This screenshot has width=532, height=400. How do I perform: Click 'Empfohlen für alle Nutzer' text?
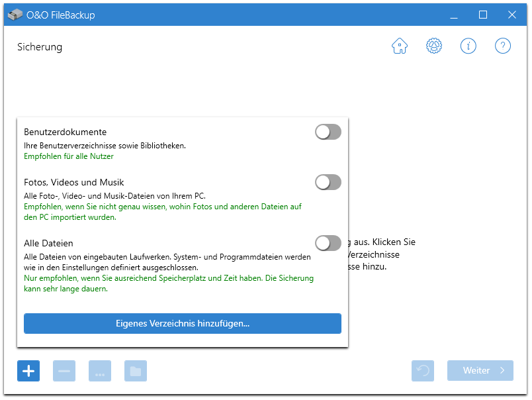[69, 156]
